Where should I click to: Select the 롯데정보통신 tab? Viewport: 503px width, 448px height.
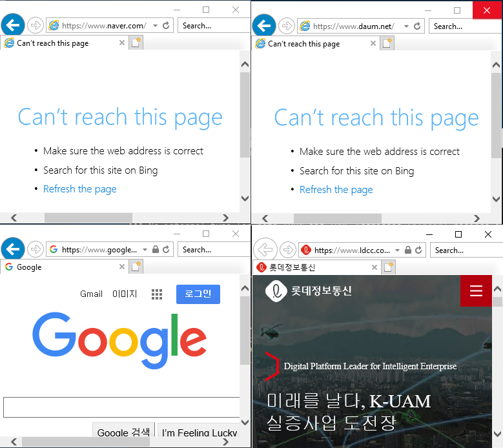[x=316, y=267]
